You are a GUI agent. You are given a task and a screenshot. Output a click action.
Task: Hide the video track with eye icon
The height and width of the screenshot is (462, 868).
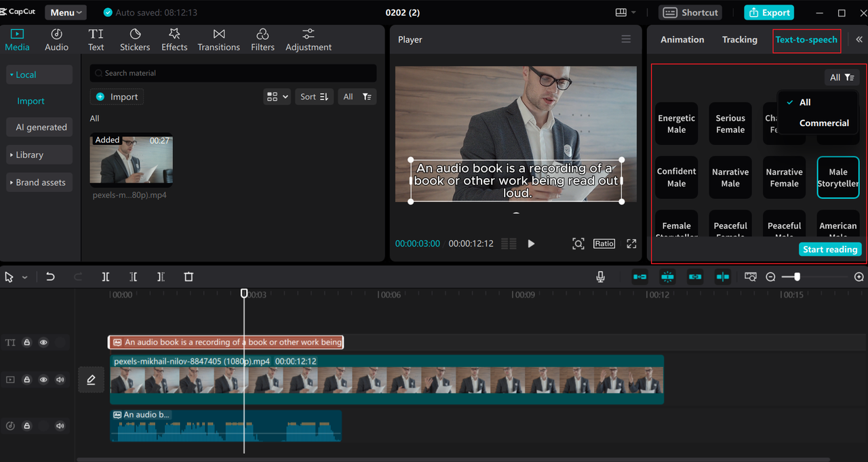[43, 380]
